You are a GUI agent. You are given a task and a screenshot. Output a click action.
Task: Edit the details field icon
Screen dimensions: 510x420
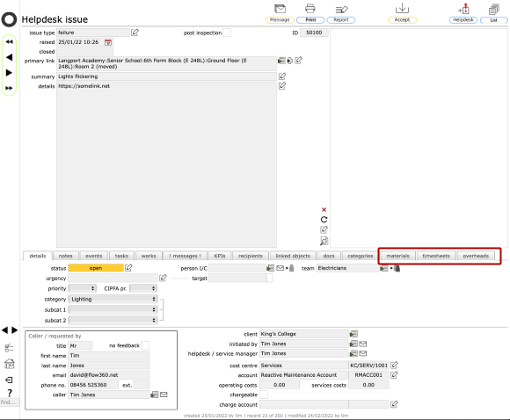[x=282, y=86]
